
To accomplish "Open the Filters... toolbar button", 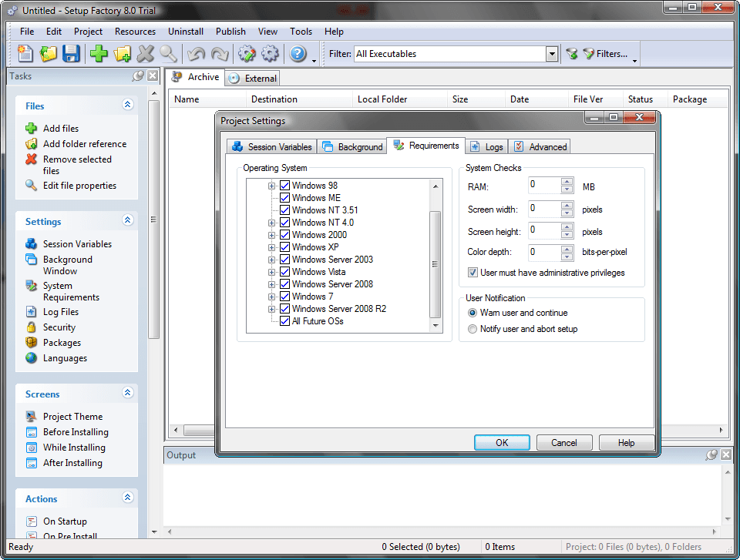I will [606, 54].
